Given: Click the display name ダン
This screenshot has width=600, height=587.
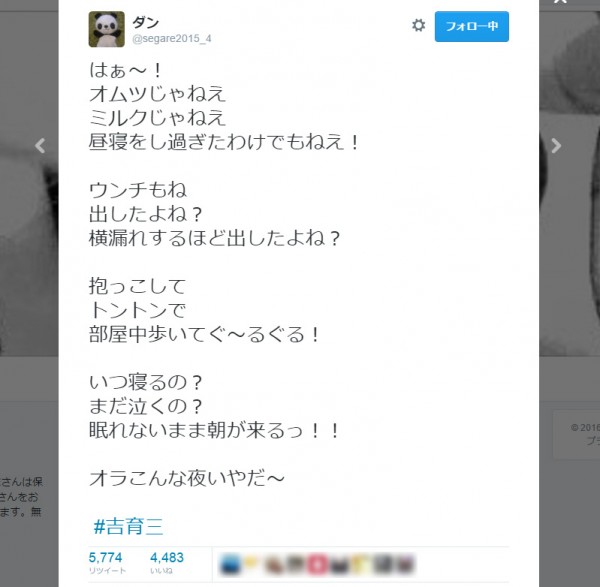Looking at the screenshot, I should tap(145, 23).
